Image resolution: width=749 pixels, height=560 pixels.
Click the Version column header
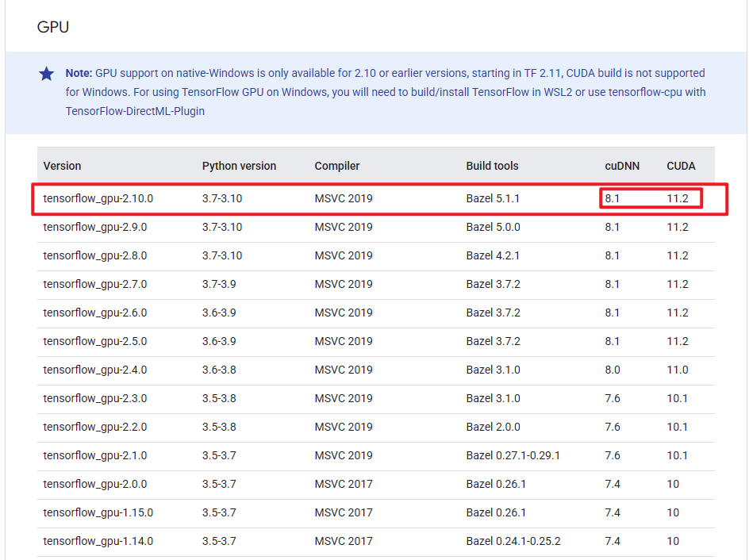point(62,166)
